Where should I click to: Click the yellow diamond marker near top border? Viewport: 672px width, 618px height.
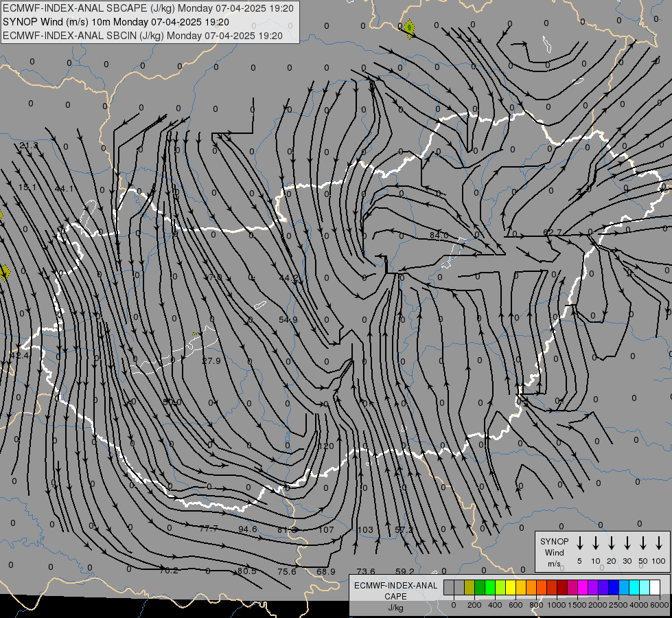[409, 28]
